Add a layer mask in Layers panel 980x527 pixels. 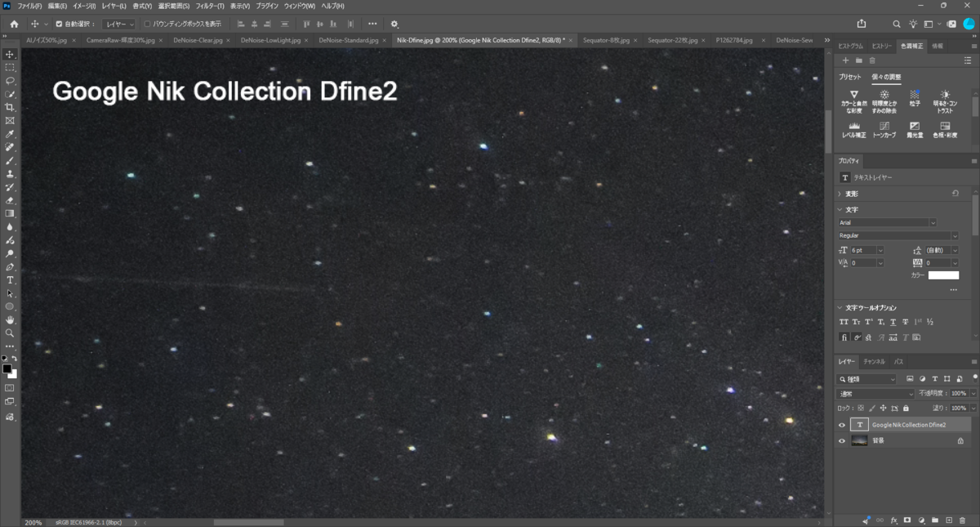click(x=906, y=520)
